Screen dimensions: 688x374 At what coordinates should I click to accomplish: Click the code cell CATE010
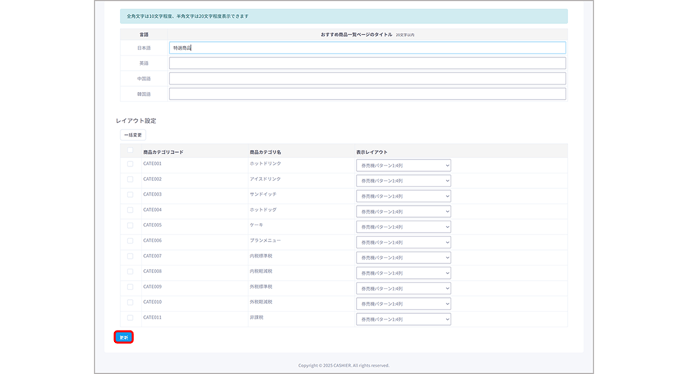[152, 302]
